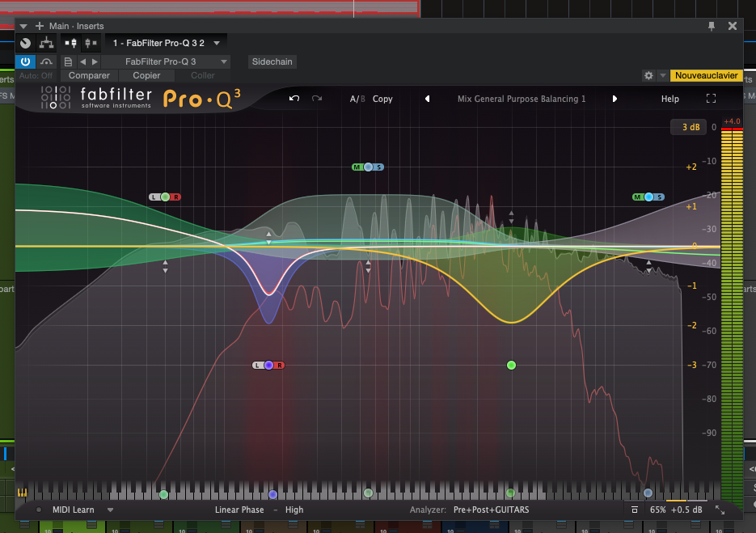756x533 pixels.
Task: Click dynamic range arrows on purple notch band
Action: point(268,238)
